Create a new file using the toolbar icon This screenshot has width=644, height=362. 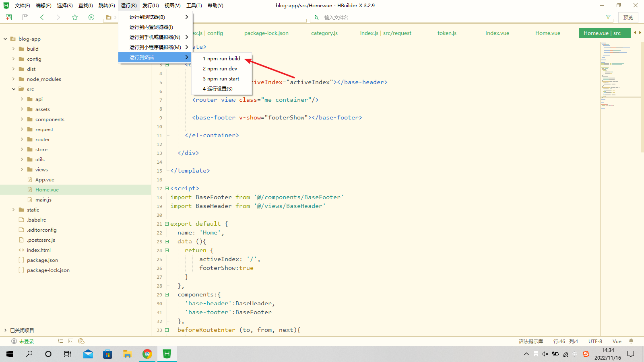8,17
